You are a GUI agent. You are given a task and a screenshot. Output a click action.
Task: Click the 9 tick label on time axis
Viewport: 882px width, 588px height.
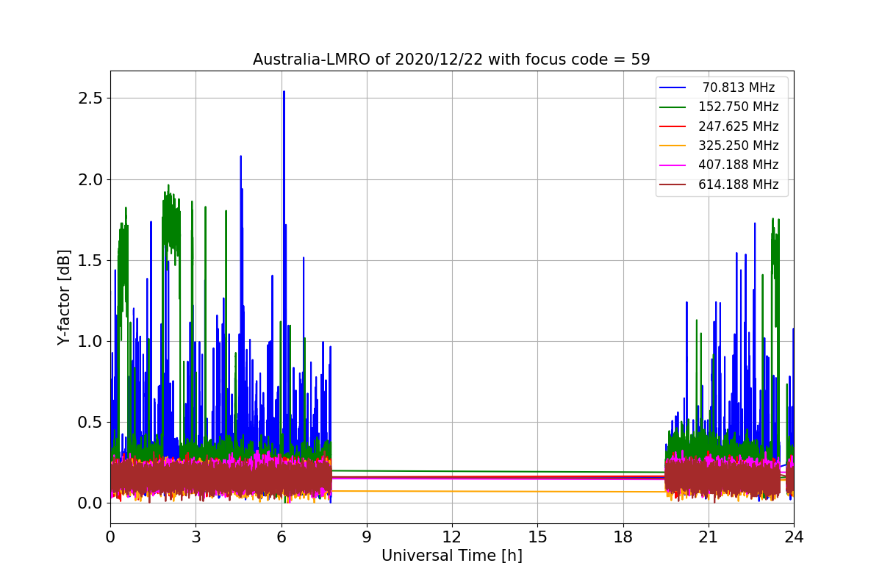click(367, 537)
